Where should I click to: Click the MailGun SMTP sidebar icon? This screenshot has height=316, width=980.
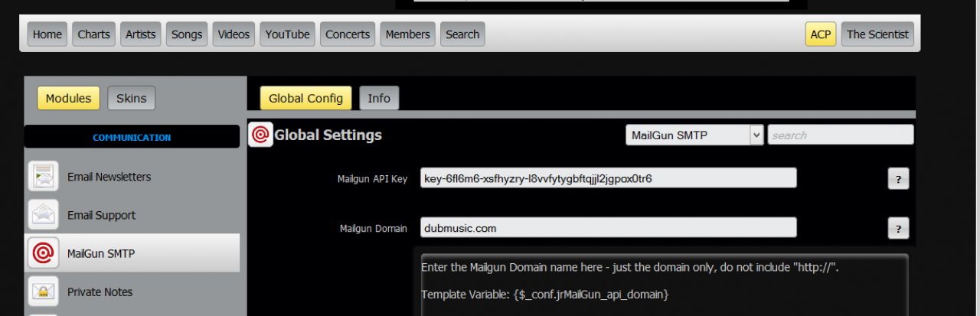[x=43, y=253]
